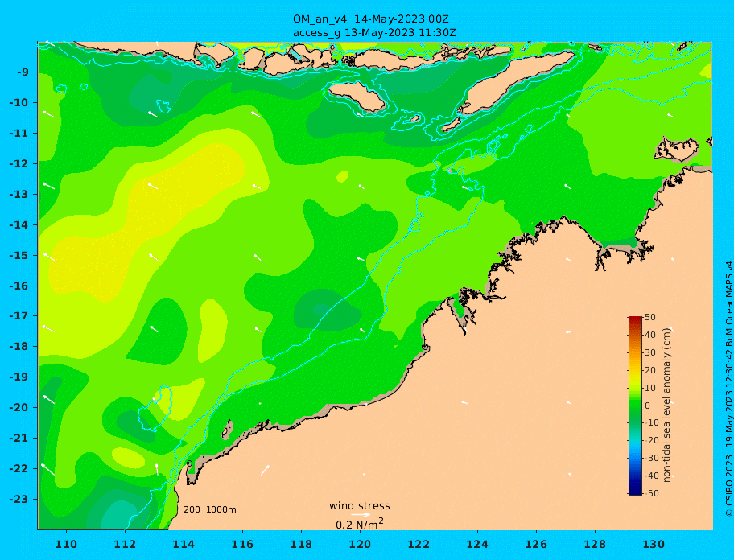Click the access_g 13-May-2023 11:30Z subtitle
The image size is (734, 560).
374,33
